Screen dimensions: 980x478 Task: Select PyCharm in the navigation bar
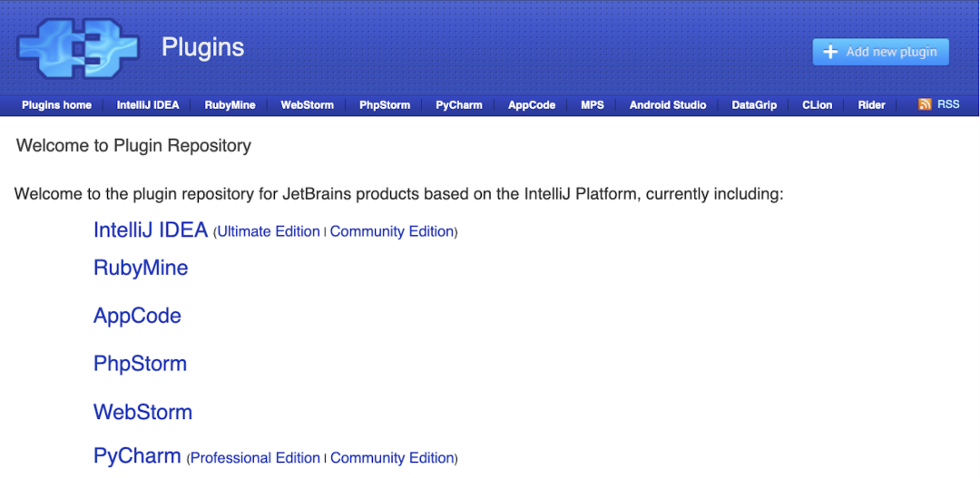(459, 105)
